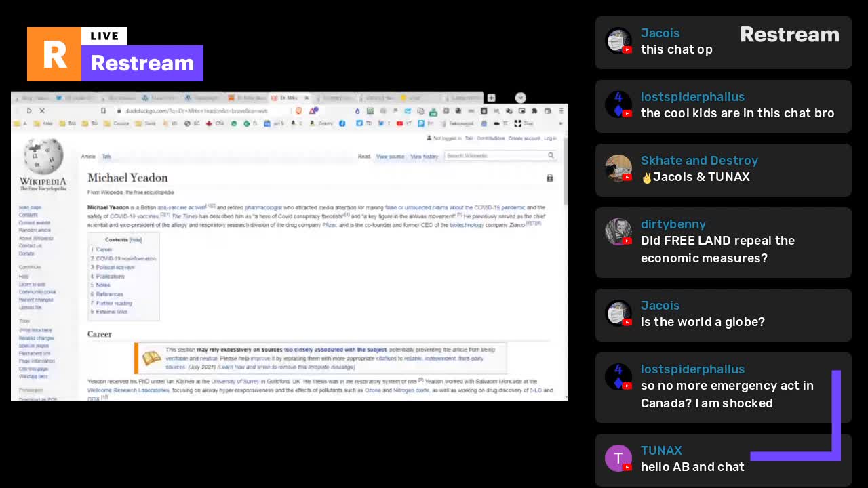Click the Log in link
868x488 pixels.
(550, 138)
